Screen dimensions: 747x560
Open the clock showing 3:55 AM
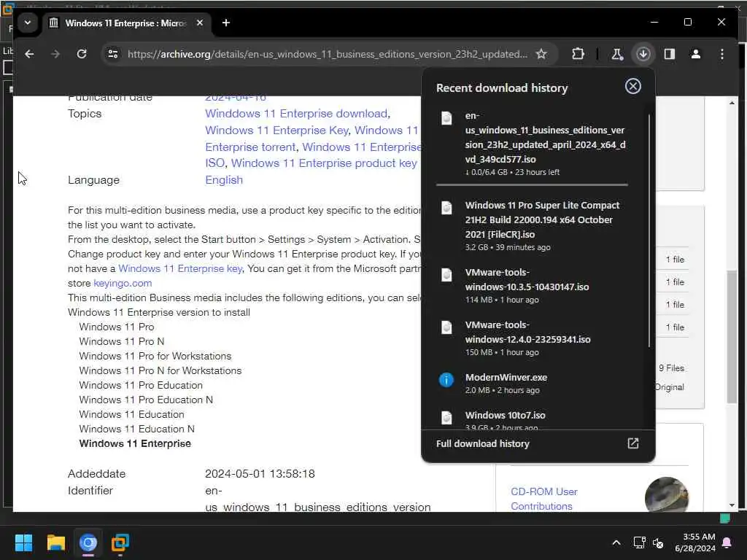point(694,542)
